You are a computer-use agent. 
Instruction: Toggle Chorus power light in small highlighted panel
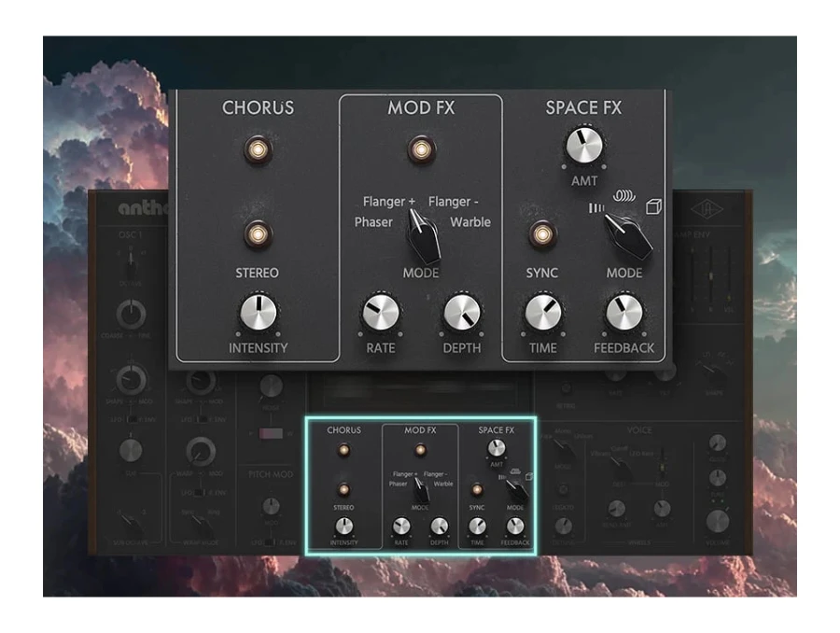(x=343, y=450)
